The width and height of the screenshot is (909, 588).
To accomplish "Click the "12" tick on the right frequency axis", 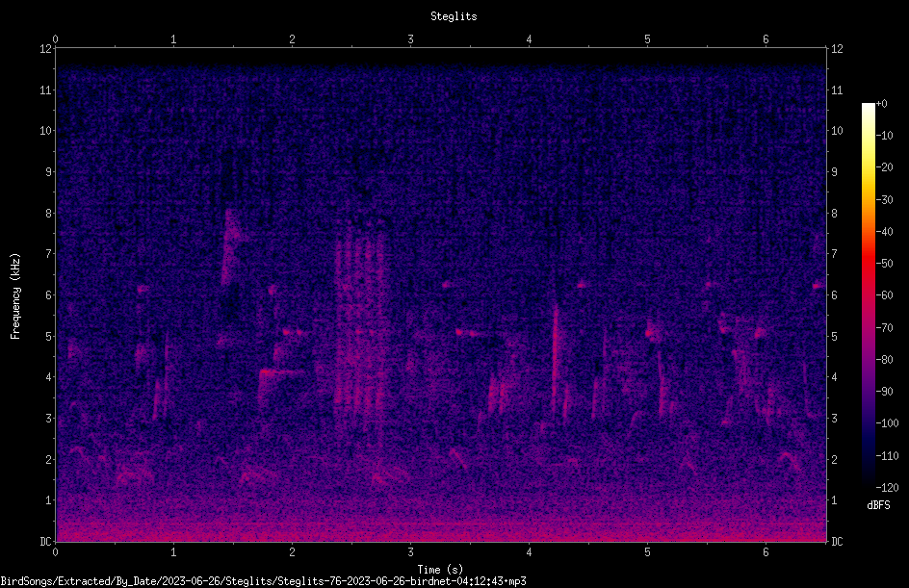I will (x=837, y=49).
